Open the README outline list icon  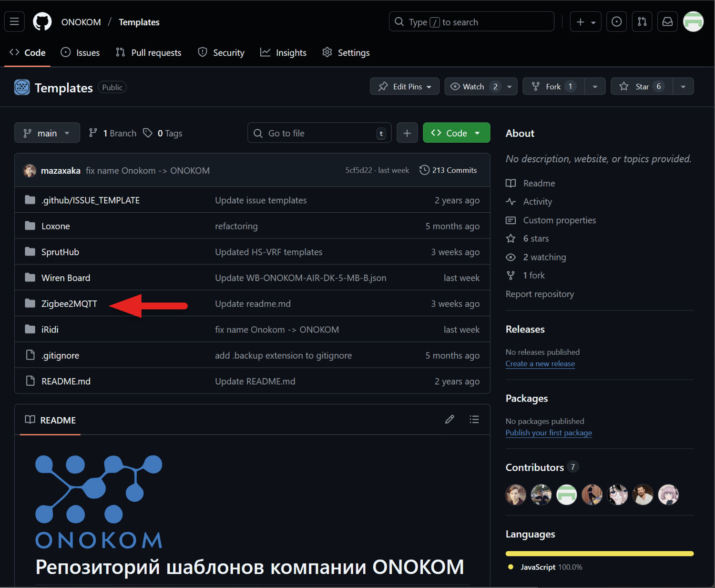tap(474, 419)
